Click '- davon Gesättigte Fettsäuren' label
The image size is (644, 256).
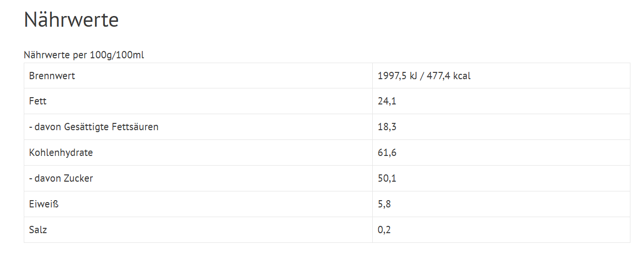click(x=94, y=127)
